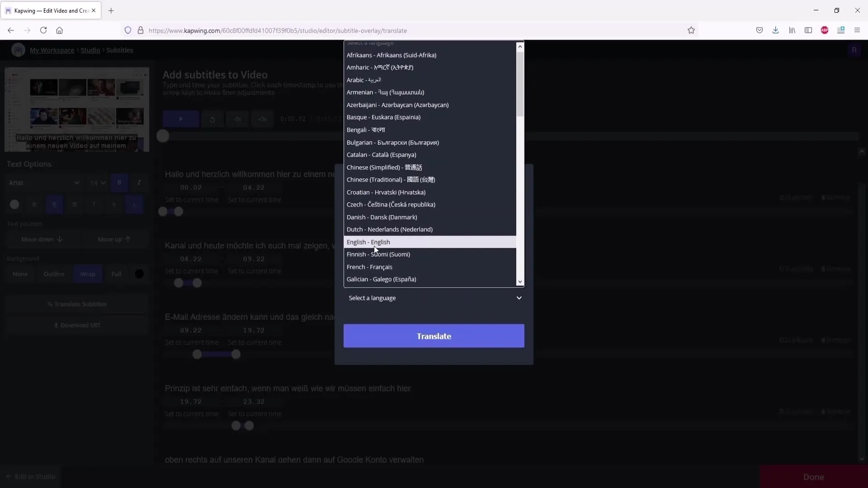Screen dimensions: 868x488
Task: Click the skip back 5 seconds icon
Action: (x=237, y=118)
